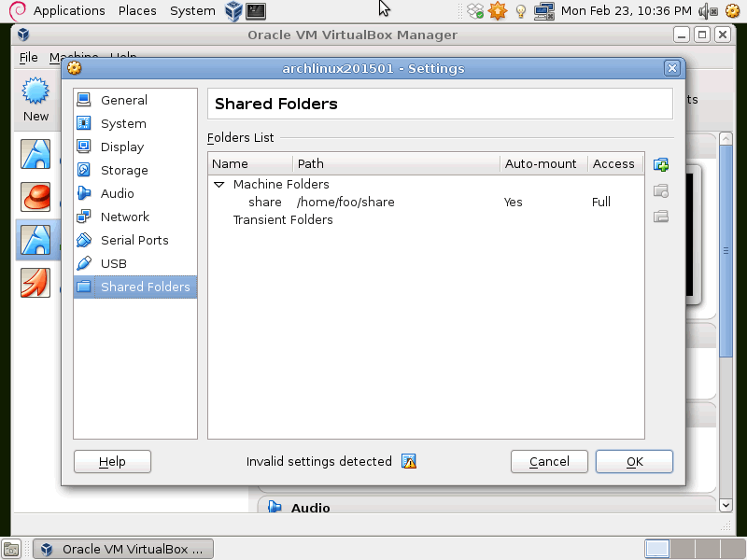Click the Dropbox tray icon
Viewport: 747px width, 560px height.
tap(475, 10)
